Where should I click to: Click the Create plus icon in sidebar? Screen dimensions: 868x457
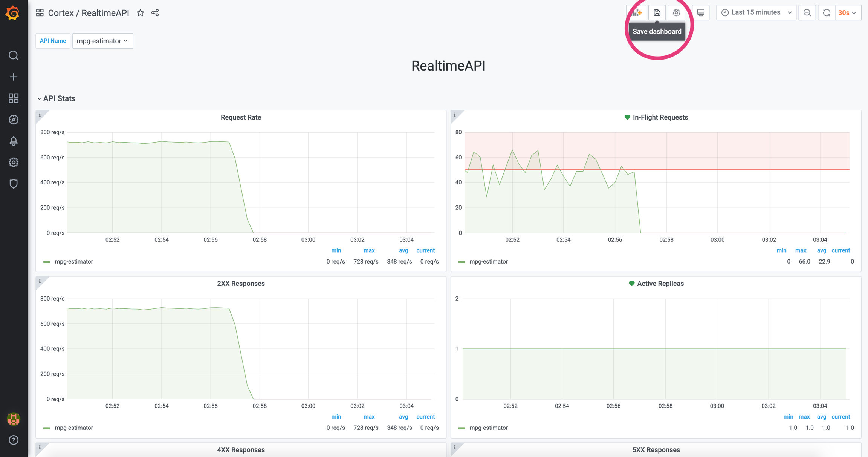coord(14,77)
